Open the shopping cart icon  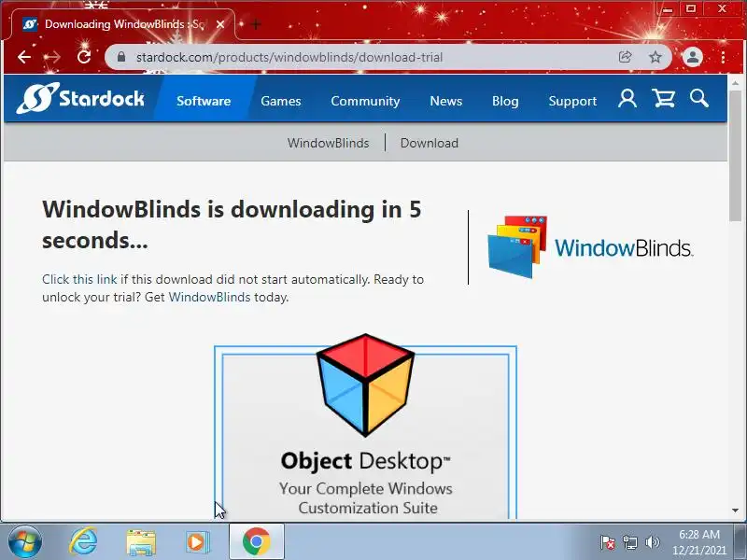(x=664, y=99)
